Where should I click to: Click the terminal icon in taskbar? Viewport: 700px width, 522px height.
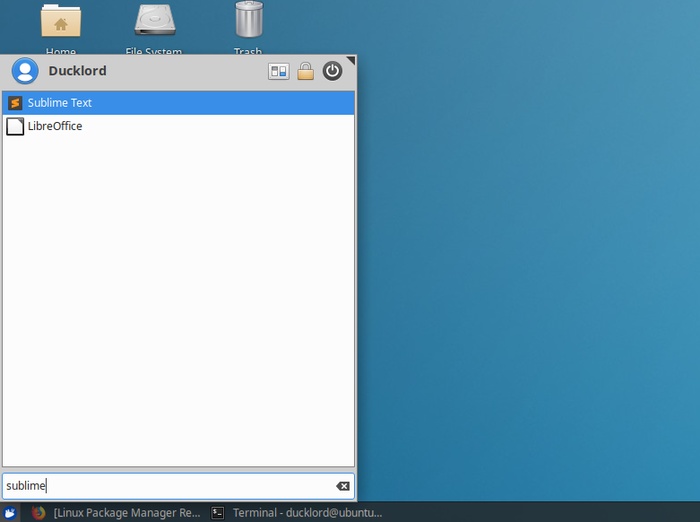pyautogui.click(x=218, y=513)
